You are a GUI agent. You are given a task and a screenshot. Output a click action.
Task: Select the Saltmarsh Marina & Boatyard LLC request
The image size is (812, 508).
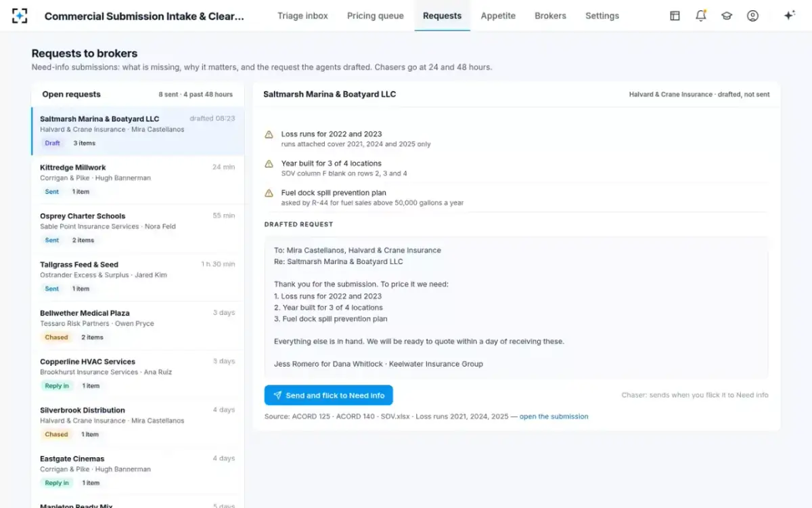point(138,131)
